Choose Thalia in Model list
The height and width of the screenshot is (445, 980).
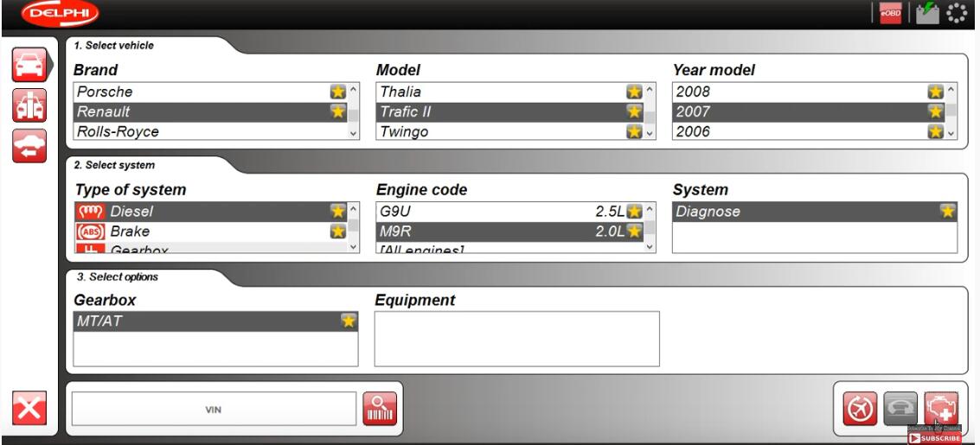point(509,92)
